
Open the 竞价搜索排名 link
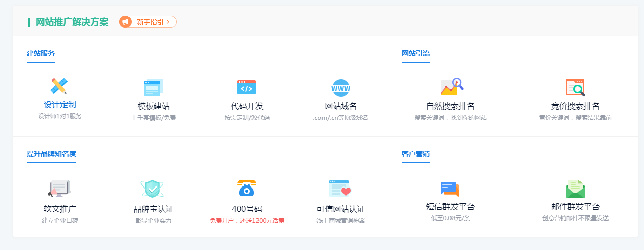[575, 106]
